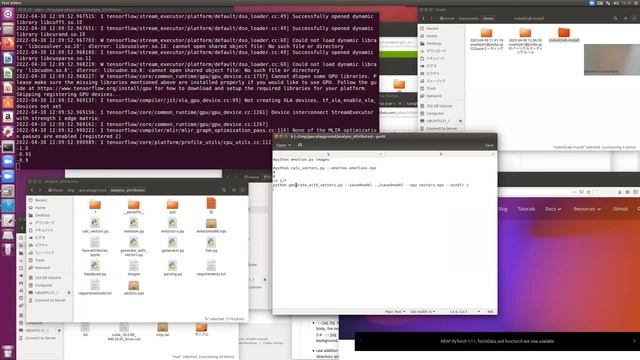The image size is (640, 360).
Task: Click the terminal window output area
Action: click(x=197, y=90)
